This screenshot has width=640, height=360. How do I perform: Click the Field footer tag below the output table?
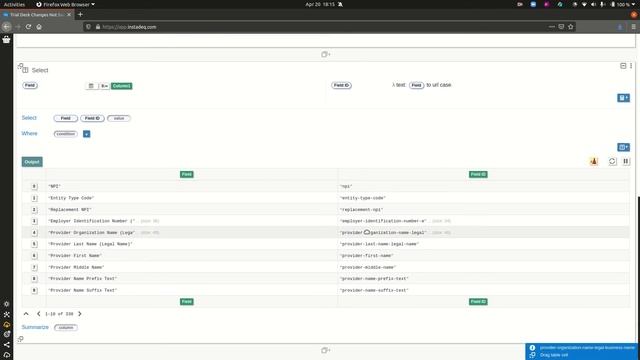point(187,302)
